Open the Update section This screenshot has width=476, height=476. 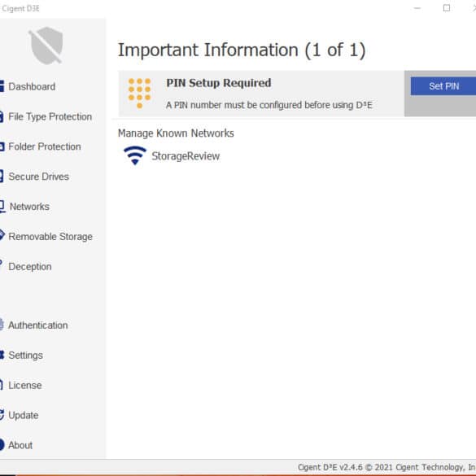pos(24,416)
